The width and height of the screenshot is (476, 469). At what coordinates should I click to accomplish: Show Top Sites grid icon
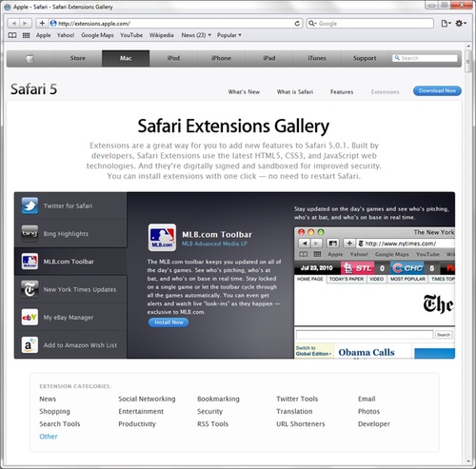point(27,35)
